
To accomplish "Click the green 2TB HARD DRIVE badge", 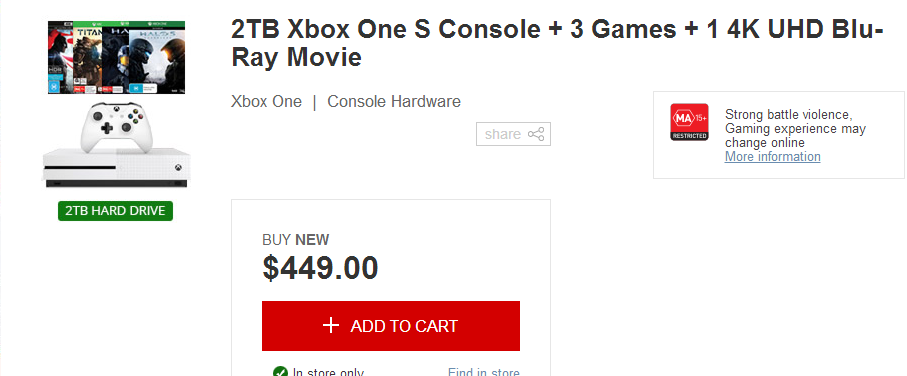I will (x=115, y=211).
